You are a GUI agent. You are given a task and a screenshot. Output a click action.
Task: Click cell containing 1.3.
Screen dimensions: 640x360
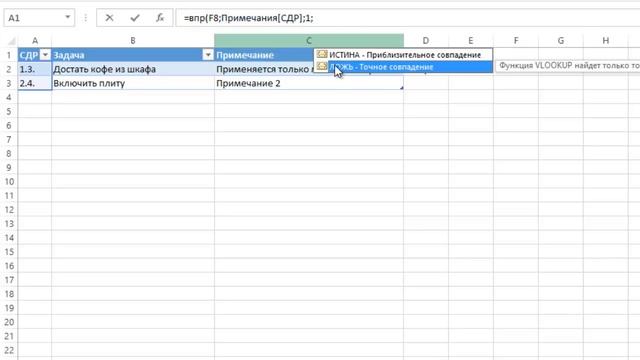(x=35, y=69)
